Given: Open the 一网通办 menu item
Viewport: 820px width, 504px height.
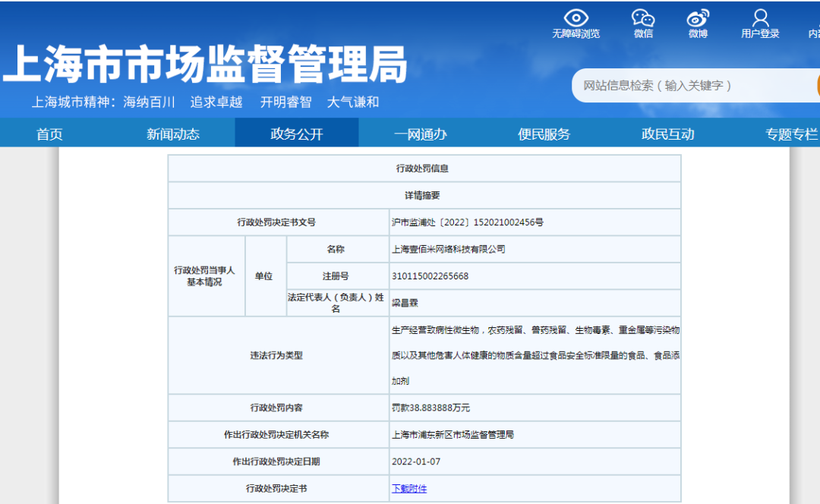Looking at the screenshot, I should [421, 133].
